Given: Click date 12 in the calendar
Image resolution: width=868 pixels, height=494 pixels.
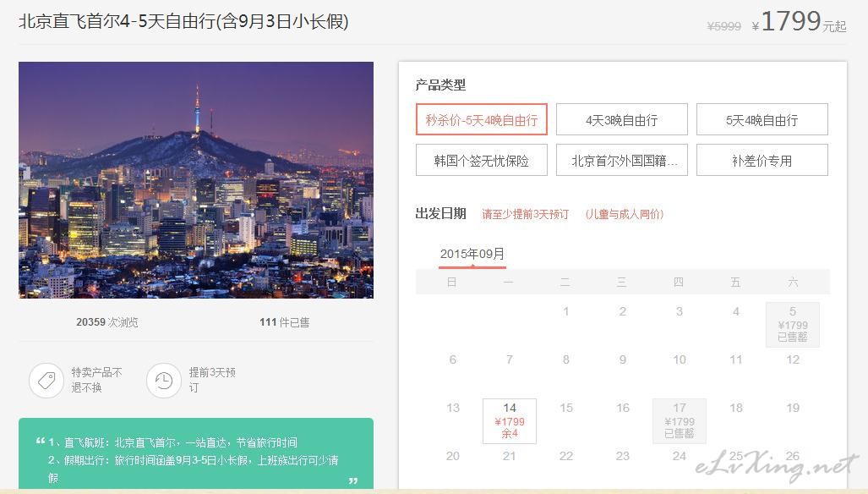Looking at the screenshot, I should pos(793,360).
